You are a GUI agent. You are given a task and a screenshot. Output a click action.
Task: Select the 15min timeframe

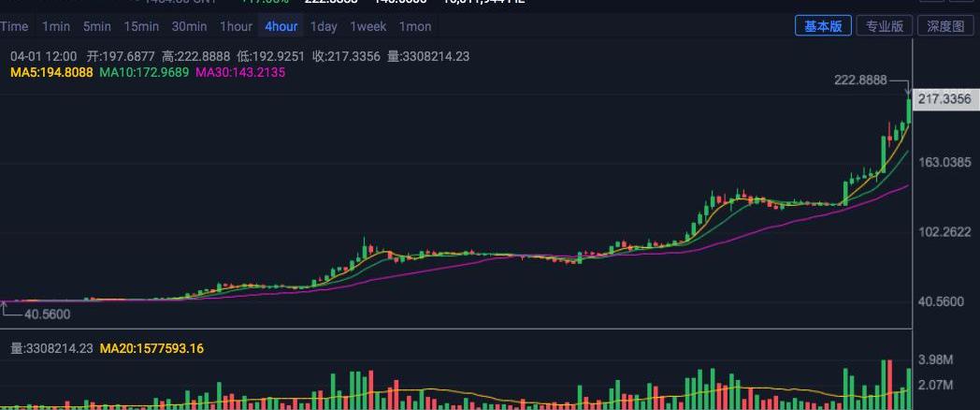[x=141, y=26]
